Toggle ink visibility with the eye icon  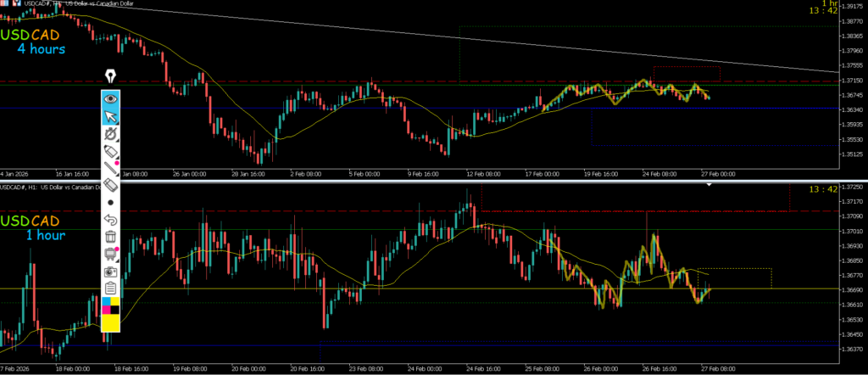pyautogui.click(x=110, y=98)
